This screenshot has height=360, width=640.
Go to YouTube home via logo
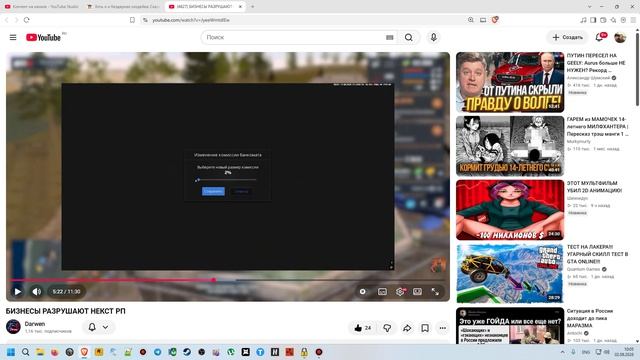point(43,38)
